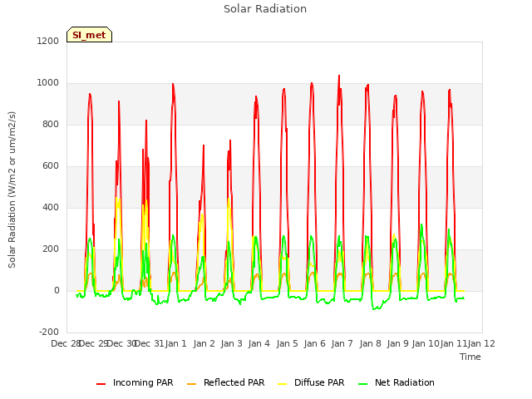Viewport: 532px width, 399px height.
Task: Click the 400 y-axis tick label
Action: click(x=51, y=207)
